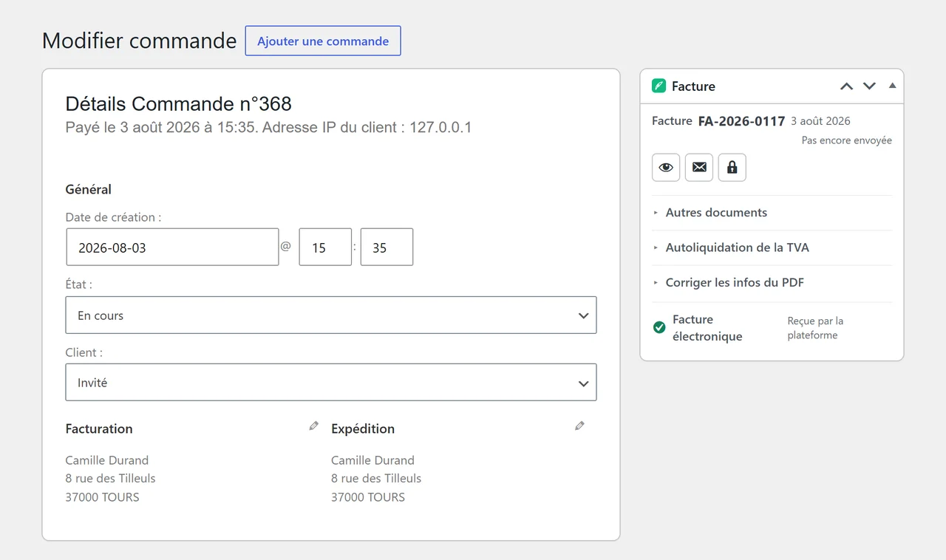Viewport: 946px width, 560px height.
Task: Move Facture panel up
Action: coord(847,86)
